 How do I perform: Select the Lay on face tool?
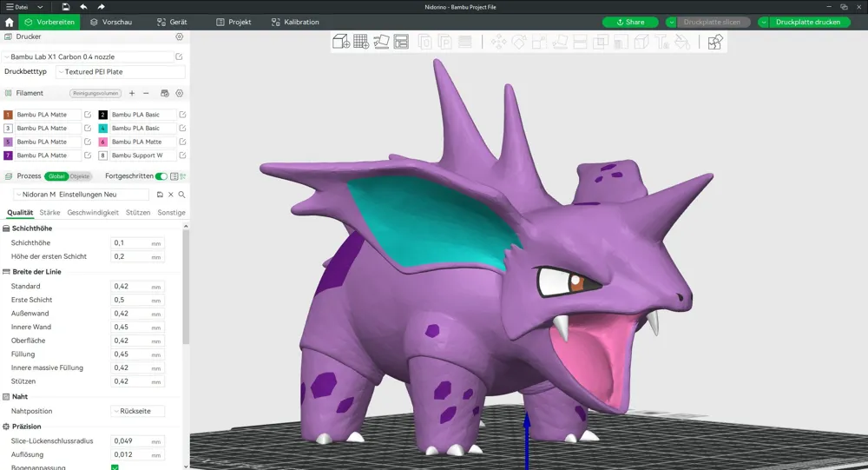click(560, 42)
